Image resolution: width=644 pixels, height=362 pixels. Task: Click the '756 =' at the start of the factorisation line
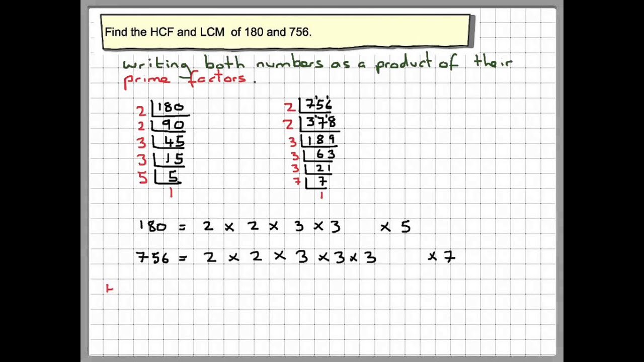[162, 258]
